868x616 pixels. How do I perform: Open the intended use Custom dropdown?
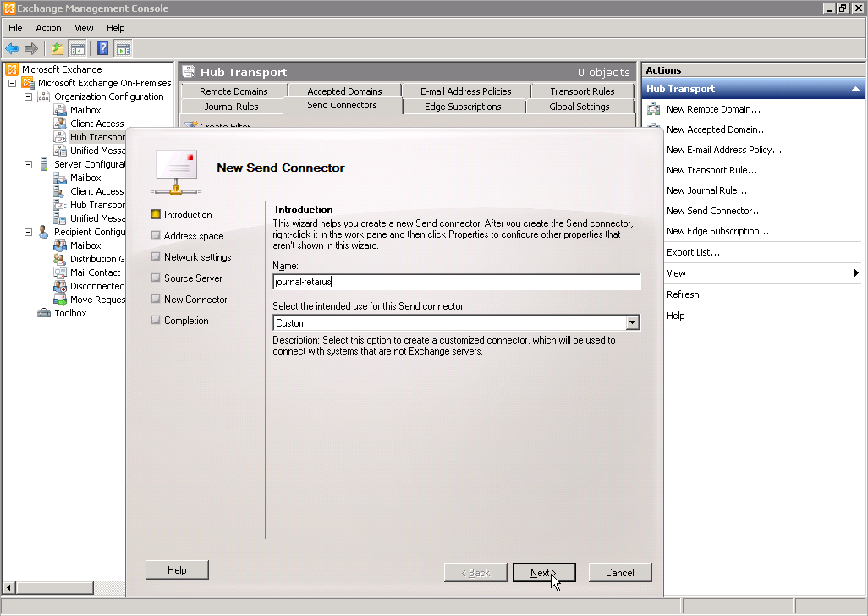632,323
